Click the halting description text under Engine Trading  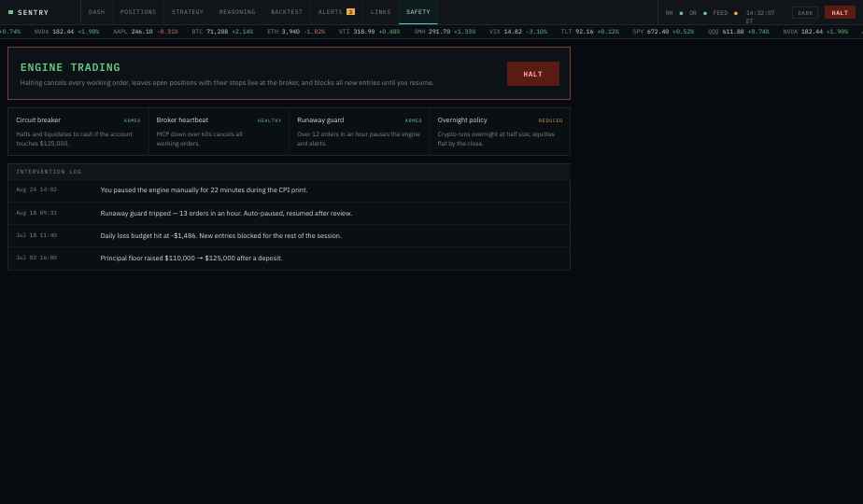point(227,83)
